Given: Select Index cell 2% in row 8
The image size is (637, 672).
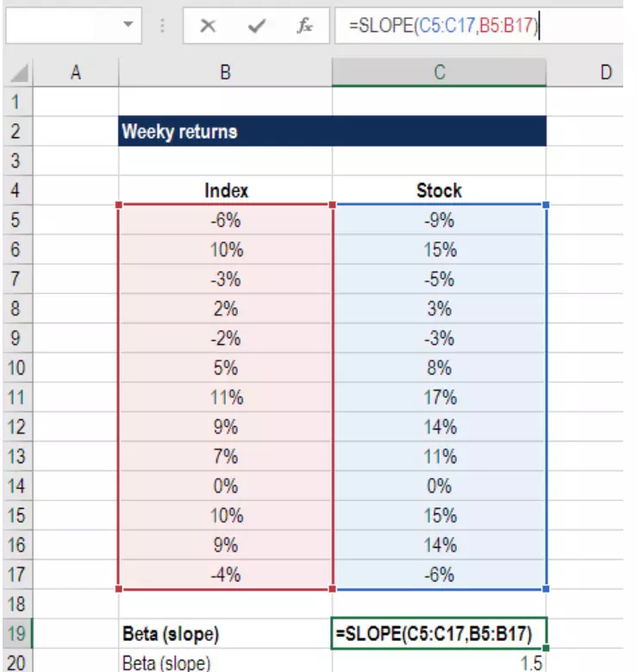Looking at the screenshot, I should point(225,309).
